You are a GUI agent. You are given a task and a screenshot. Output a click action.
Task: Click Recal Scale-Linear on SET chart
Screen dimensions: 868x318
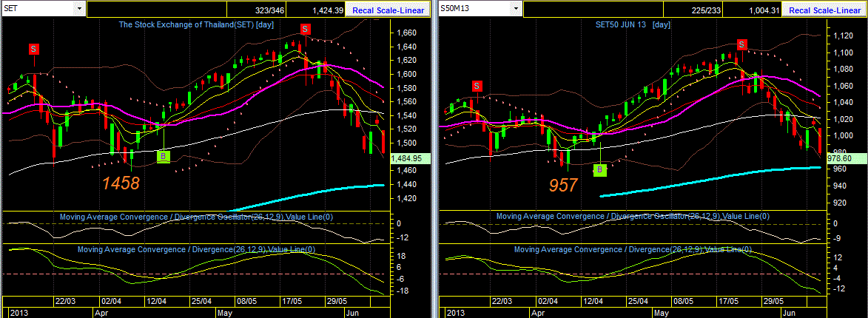(x=387, y=10)
